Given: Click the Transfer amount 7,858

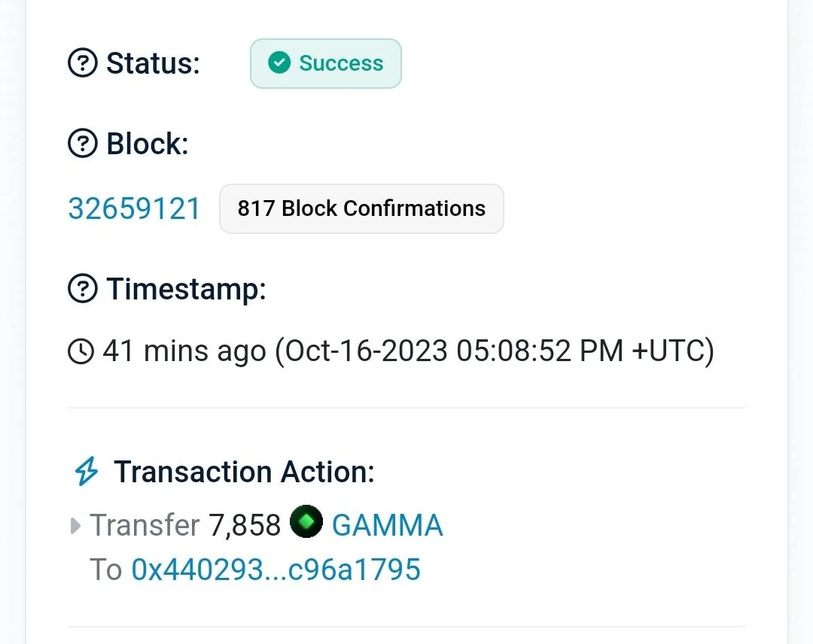Looking at the screenshot, I should [245, 524].
